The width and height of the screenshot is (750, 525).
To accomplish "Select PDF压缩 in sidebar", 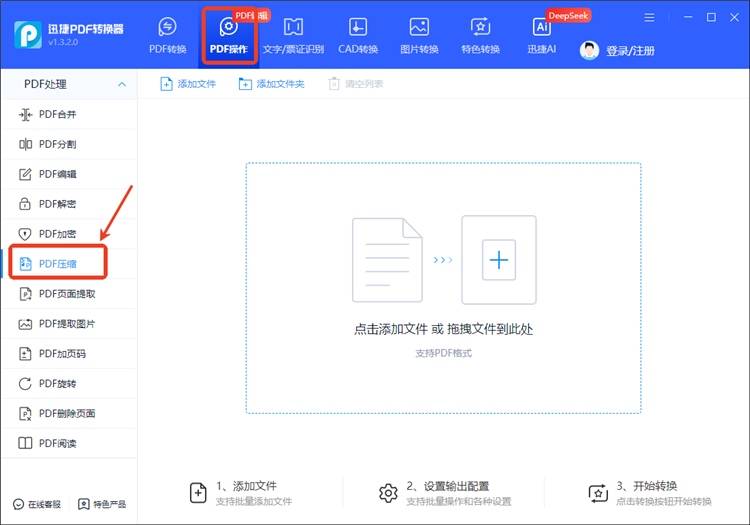I will coord(57,264).
